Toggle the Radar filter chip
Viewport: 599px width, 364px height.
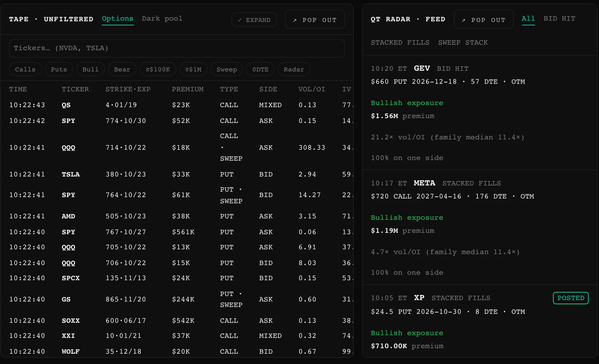[x=294, y=69]
